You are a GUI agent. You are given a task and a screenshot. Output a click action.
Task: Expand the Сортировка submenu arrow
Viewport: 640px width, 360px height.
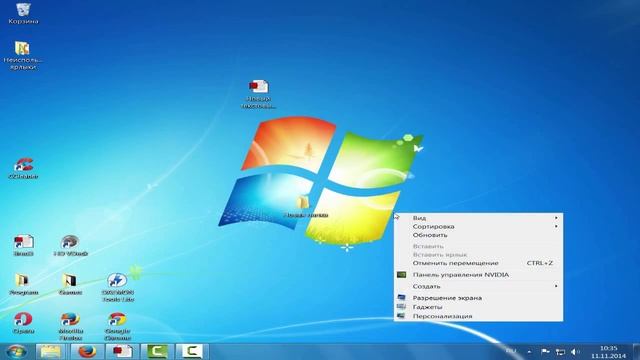[x=556, y=226]
